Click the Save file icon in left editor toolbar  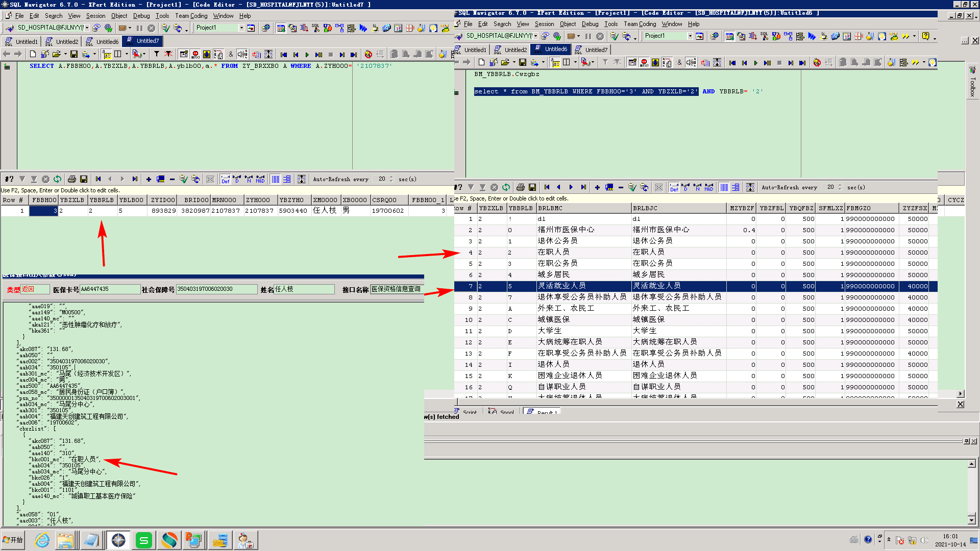coord(74,54)
